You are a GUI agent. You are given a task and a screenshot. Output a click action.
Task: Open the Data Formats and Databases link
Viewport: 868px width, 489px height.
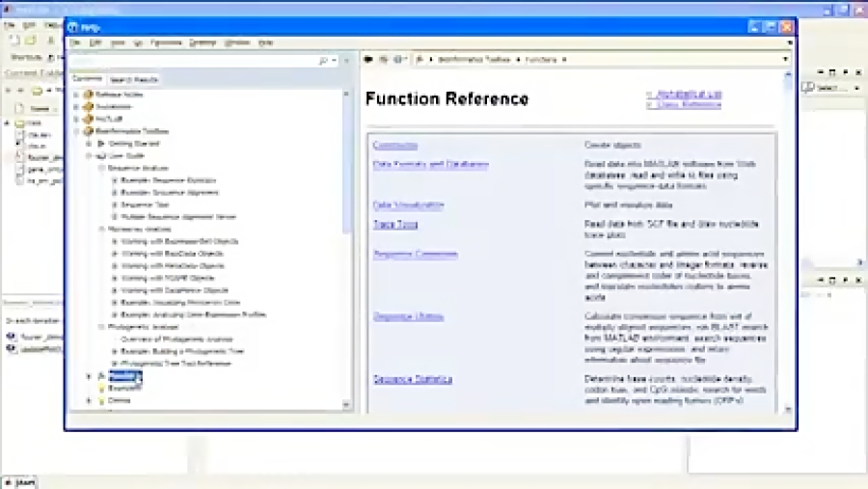(x=431, y=165)
